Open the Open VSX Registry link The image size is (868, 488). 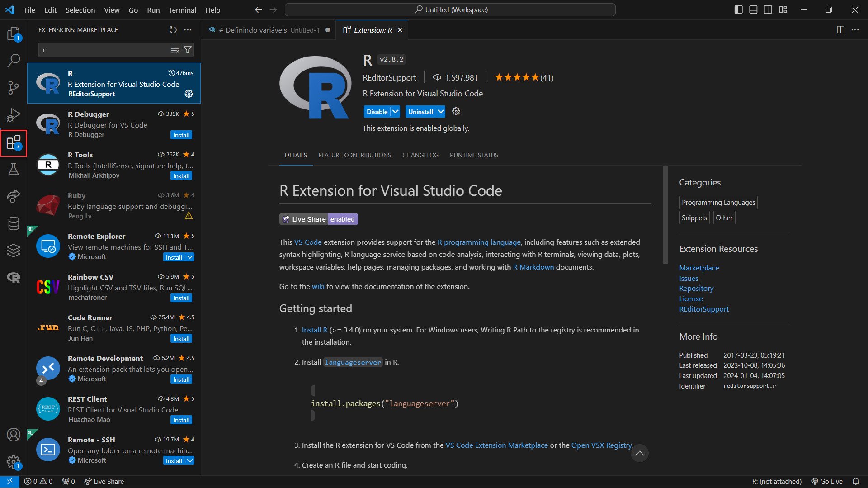click(x=601, y=445)
